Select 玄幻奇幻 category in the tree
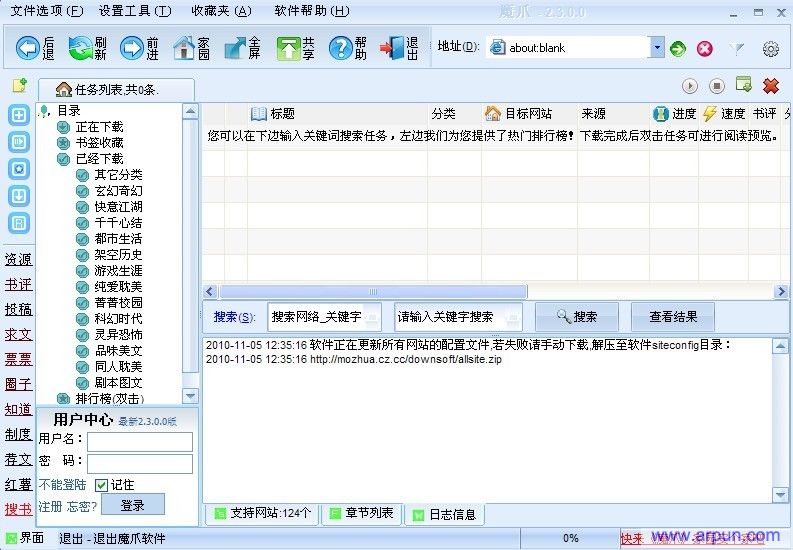Viewport: 793px width, 550px height. coord(118,191)
